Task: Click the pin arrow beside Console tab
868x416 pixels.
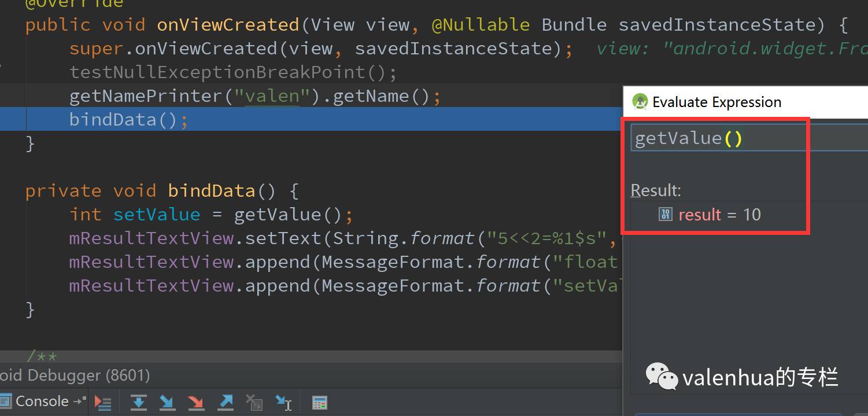Action: (x=80, y=401)
